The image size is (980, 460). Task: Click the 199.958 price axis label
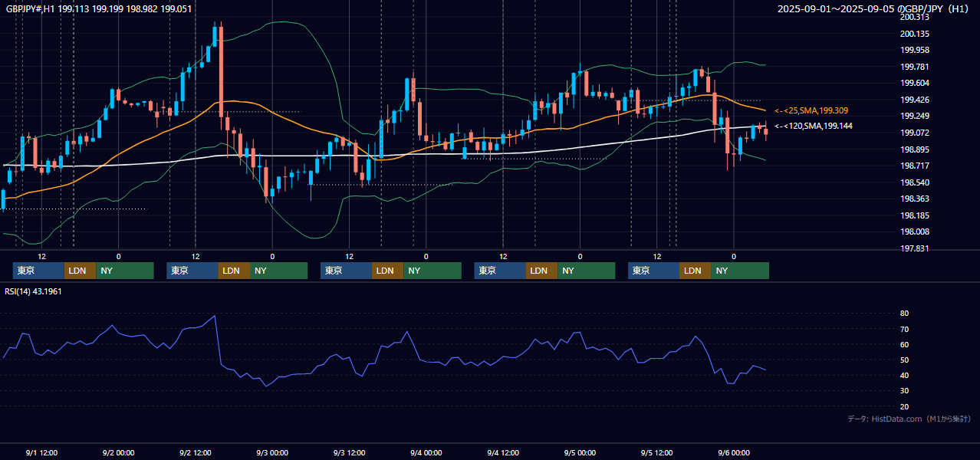[915, 50]
